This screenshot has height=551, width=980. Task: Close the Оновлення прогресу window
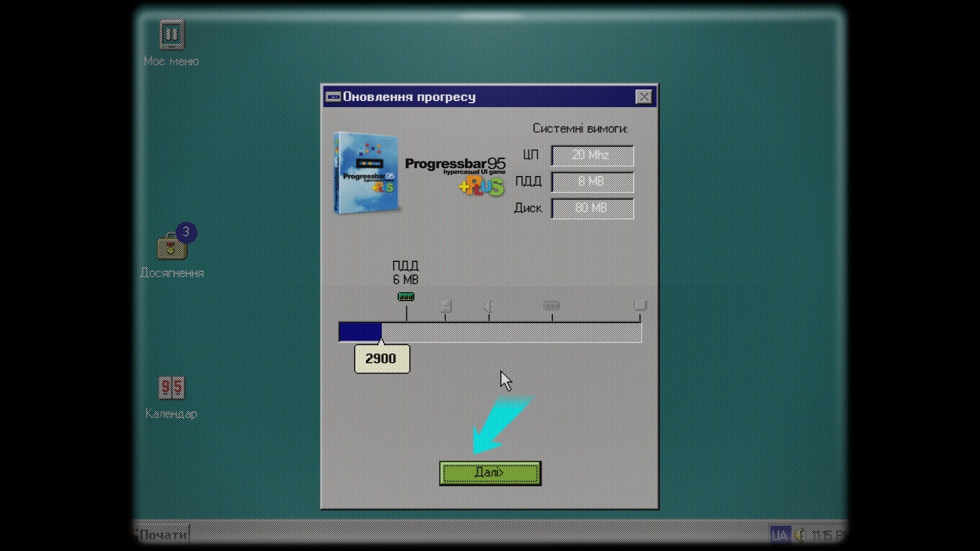(x=644, y=97)
